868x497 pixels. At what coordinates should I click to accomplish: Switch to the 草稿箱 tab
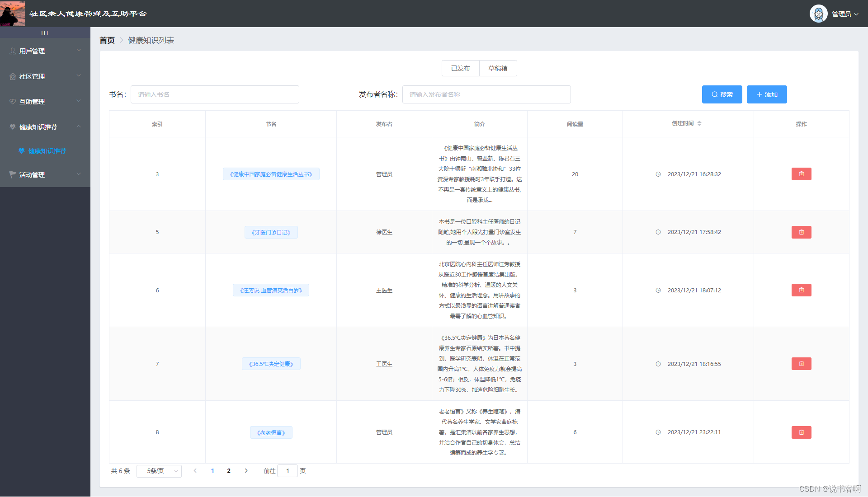[498, 68]
